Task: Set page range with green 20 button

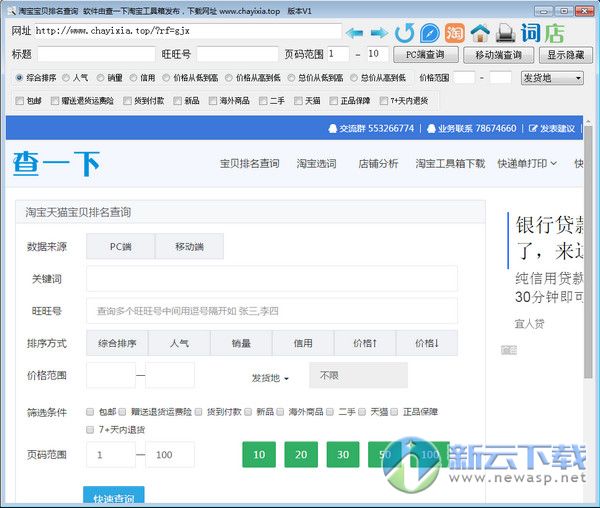Action: coord(301,454)
